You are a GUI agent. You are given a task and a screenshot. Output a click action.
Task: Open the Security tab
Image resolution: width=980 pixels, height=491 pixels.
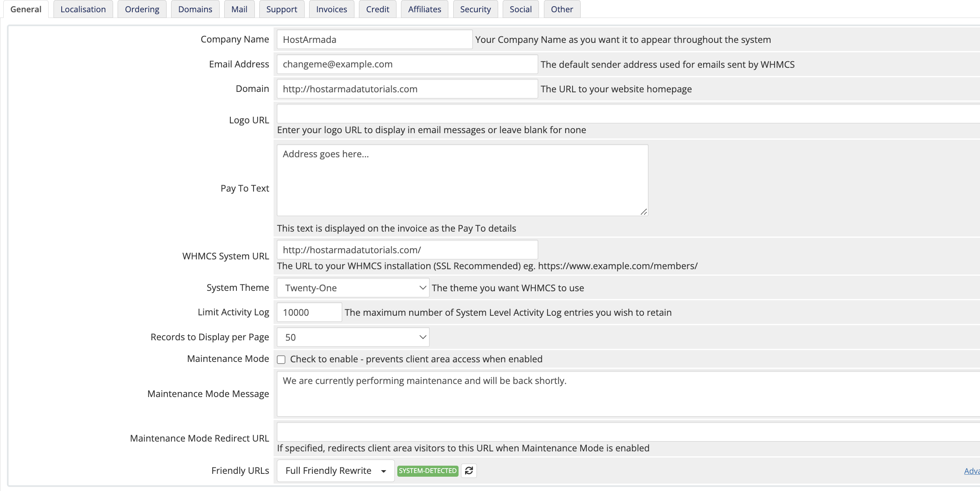(x=476, y=9)
